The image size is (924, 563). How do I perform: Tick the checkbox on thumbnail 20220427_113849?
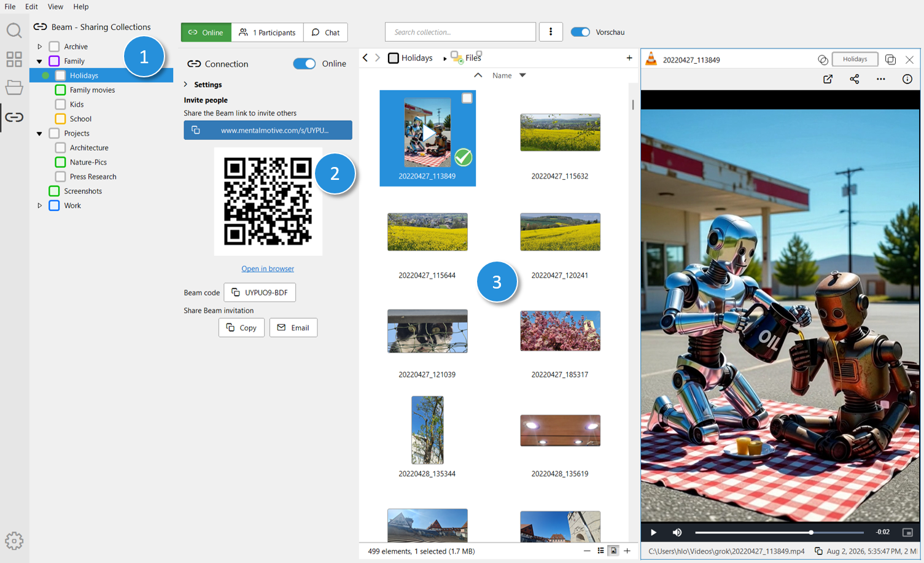tap(467, 98)
